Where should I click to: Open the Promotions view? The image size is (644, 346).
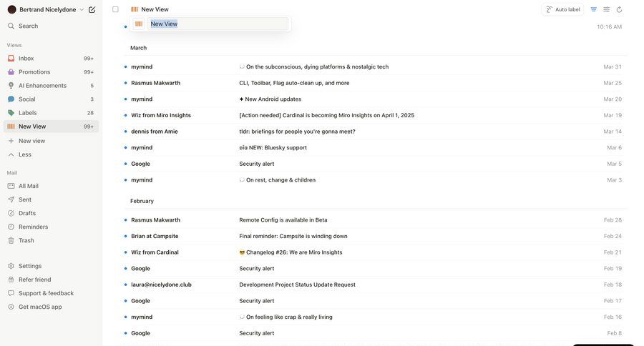point(51,71)
